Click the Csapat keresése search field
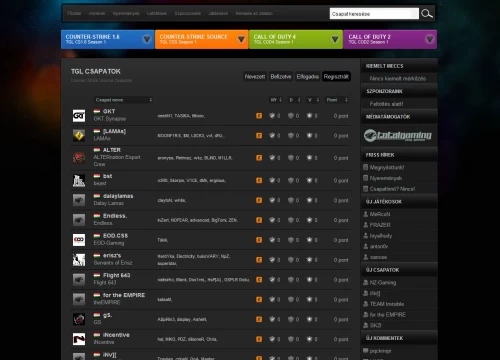The height and width of the screenshot is (360, 500). tap(374, 14)
